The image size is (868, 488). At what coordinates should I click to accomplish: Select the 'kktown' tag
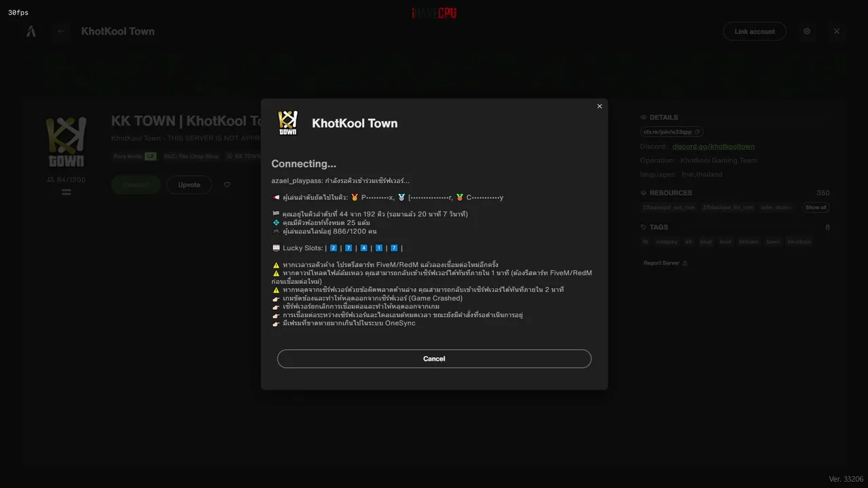[x=749, y=242]
